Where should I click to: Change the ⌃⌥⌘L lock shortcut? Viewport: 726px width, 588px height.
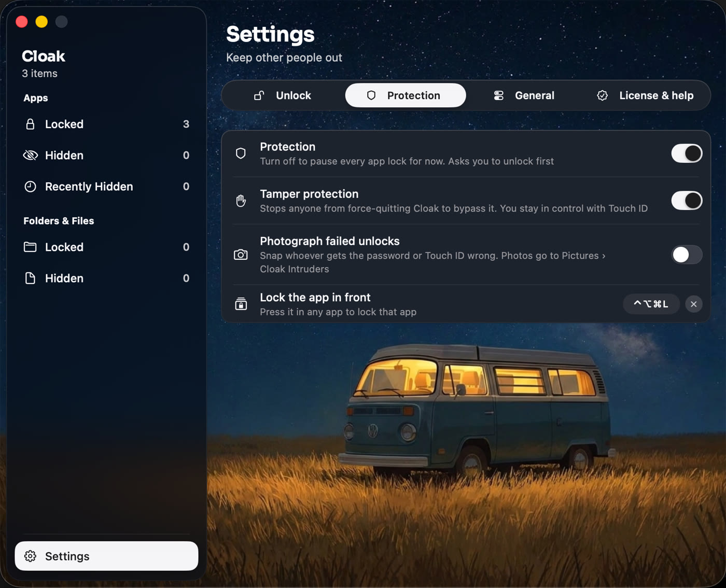coord(651,304)
